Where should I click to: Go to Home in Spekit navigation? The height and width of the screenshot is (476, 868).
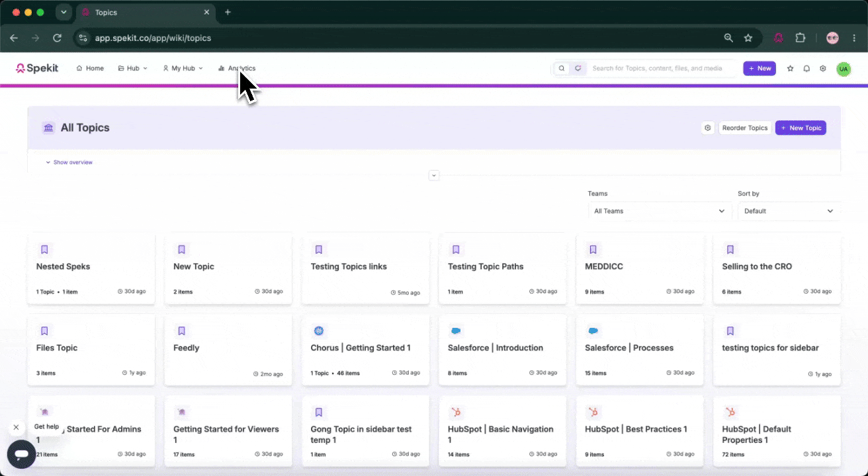coord(90,68)
